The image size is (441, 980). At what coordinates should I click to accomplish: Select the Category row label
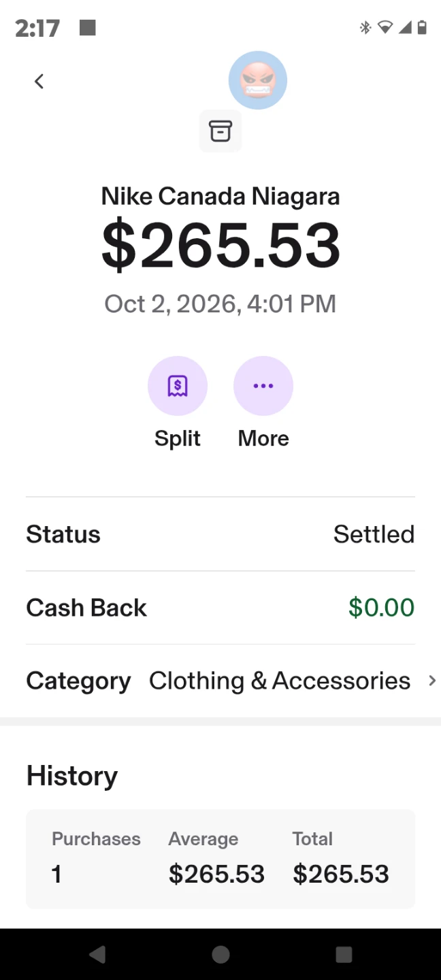78,681
